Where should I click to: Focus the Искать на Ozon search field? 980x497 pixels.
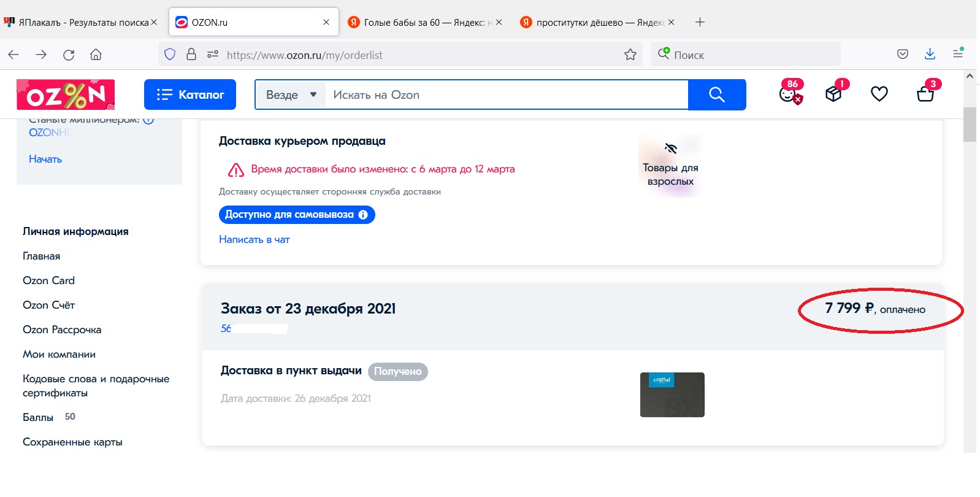[507, 95]
